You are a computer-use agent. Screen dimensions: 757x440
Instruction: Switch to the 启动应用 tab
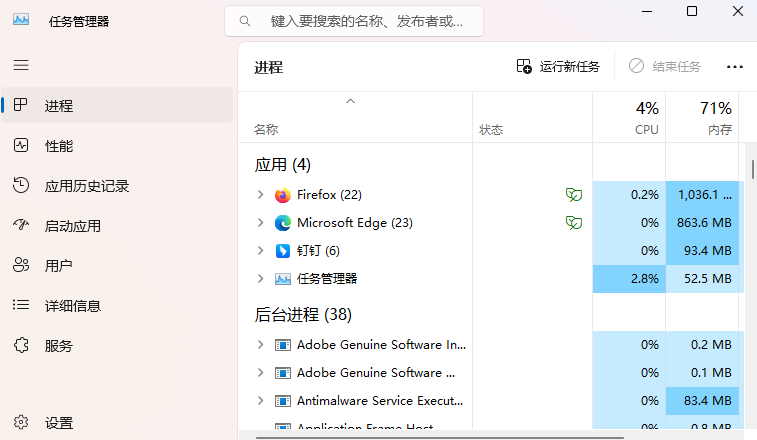[x=117, y=226]
